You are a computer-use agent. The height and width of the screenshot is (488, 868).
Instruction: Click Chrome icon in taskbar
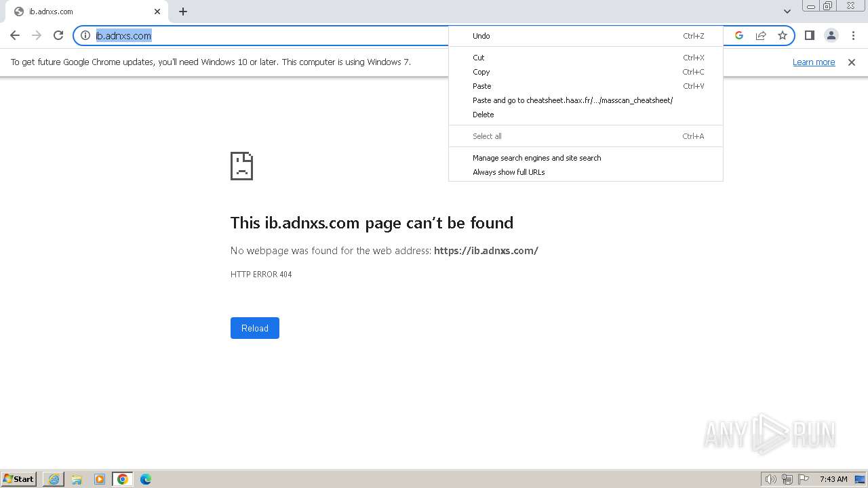point(123,479)
